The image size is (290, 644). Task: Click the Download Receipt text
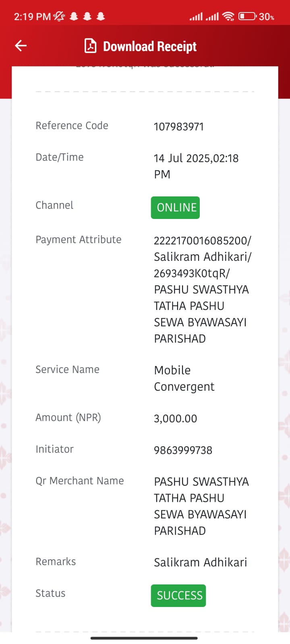150,46
